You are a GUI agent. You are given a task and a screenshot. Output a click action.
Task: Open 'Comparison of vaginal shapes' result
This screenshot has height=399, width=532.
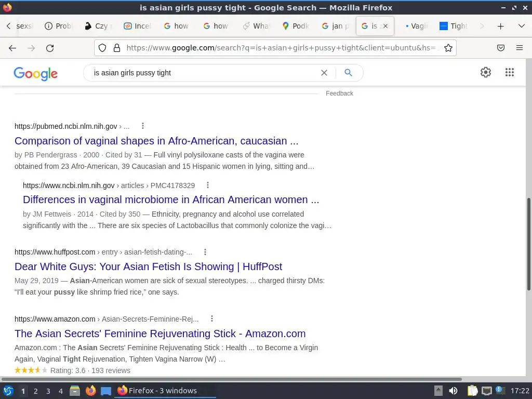[x=156, y=141]
